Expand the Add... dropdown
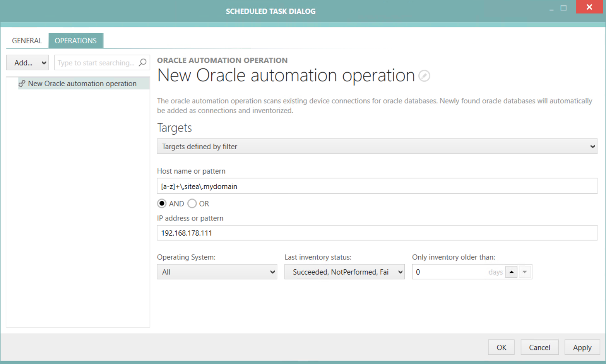Viewport: 606px width, 364px height. (27, 63)
